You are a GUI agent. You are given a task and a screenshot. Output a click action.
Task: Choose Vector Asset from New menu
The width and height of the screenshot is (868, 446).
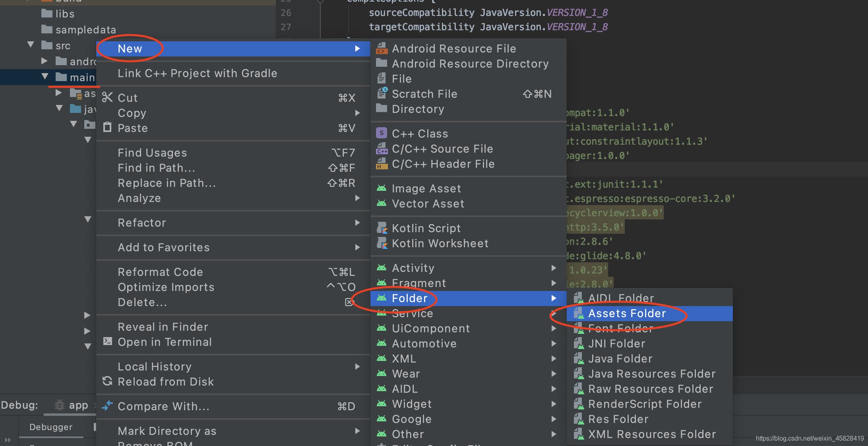point(428,204)
